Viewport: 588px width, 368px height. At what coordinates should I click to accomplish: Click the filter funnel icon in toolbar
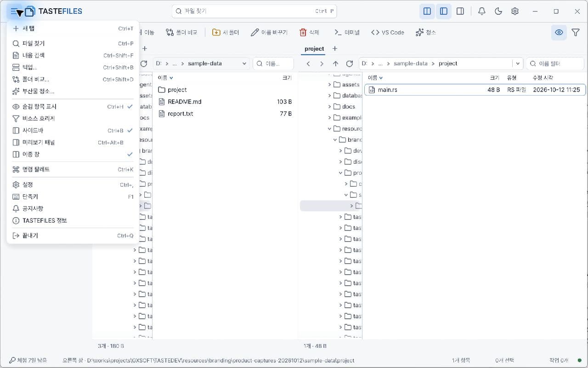click(576, 32)
